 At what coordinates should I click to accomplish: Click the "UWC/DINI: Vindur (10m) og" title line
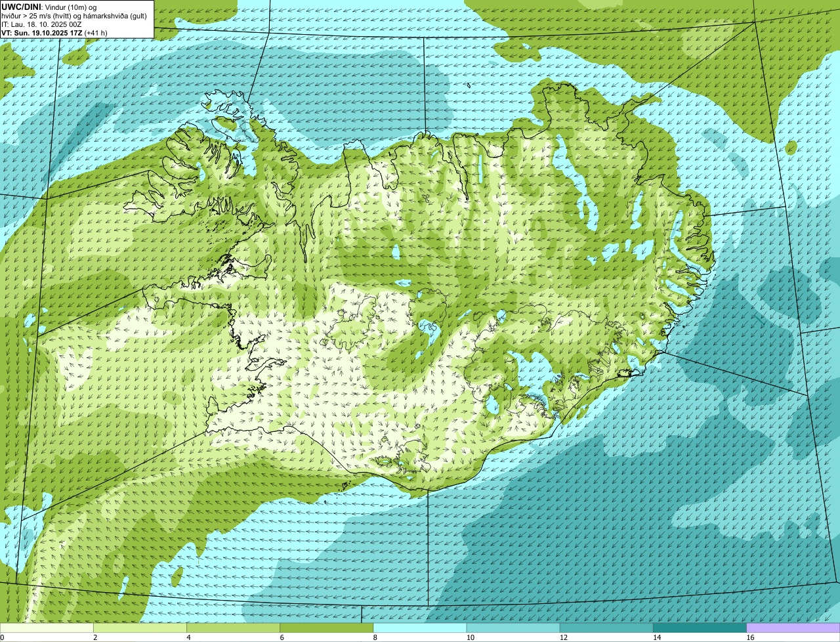click(x=49, y=7)
